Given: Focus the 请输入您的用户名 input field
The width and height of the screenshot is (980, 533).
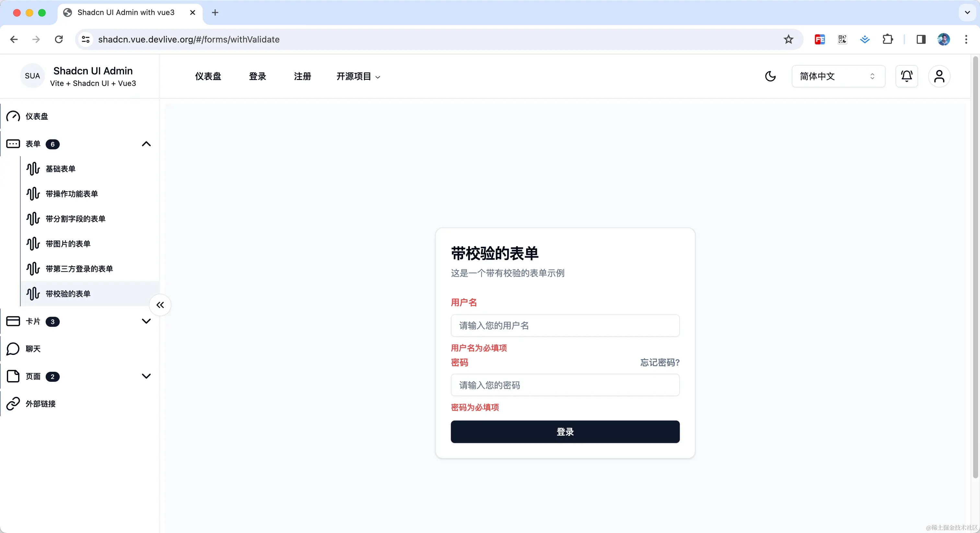Looking at the screenshot, I should (565, 326).
